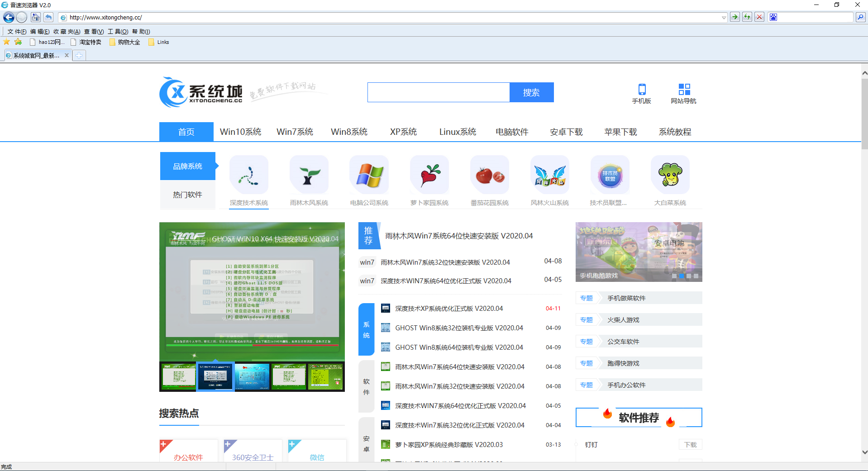Expand the address bar dropdown arrow
Image resolution: width=868 pixels, height=471 pixels.
(x=724, y=18)
